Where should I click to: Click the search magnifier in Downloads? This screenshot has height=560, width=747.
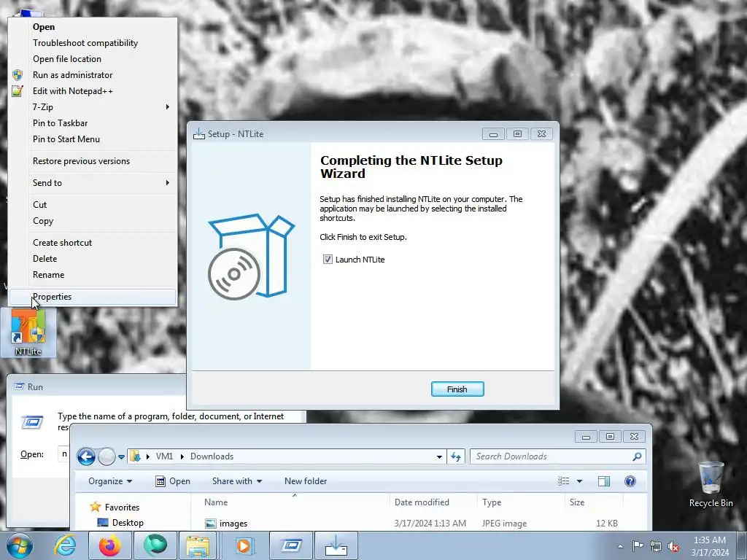pyautogui.click(x=636, y=456)
